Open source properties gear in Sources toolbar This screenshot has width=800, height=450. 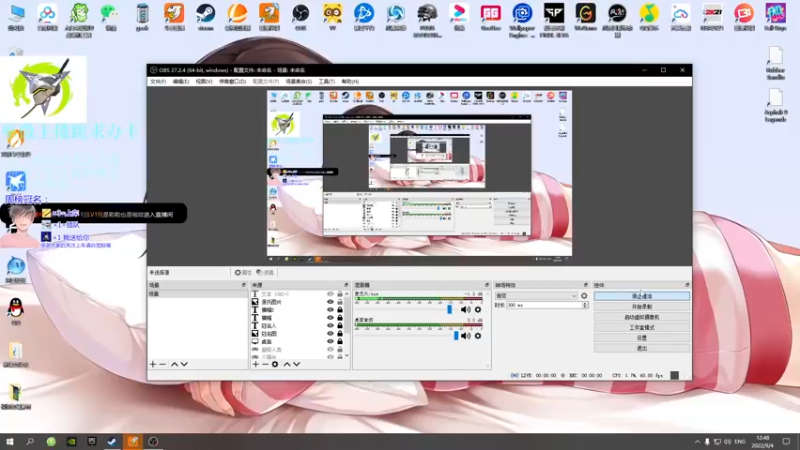[275, 364]
